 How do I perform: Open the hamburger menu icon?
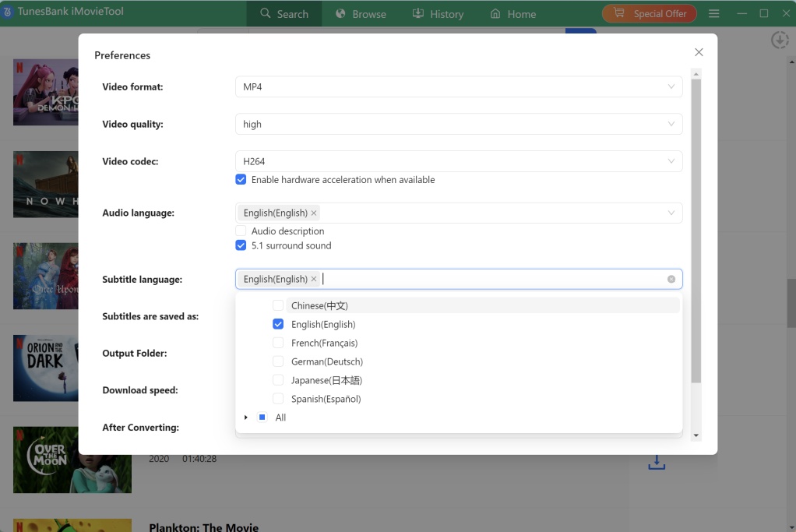pyautogui.click(x=714, y=14)
